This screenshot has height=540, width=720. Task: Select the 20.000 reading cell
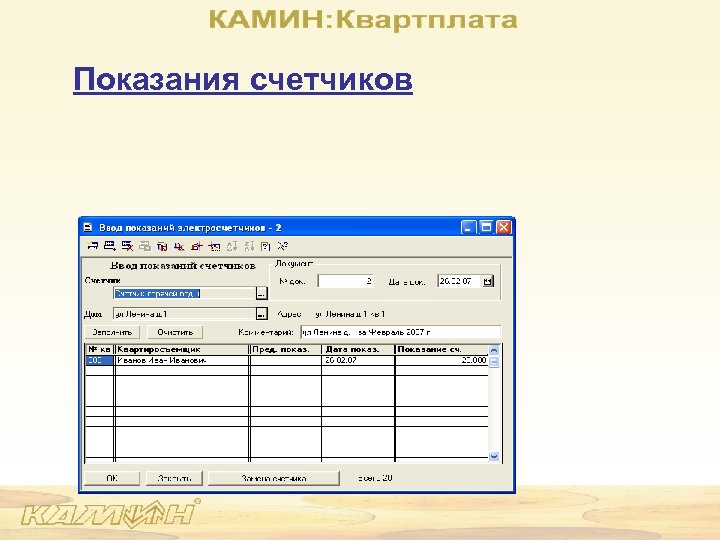point(441,360)
